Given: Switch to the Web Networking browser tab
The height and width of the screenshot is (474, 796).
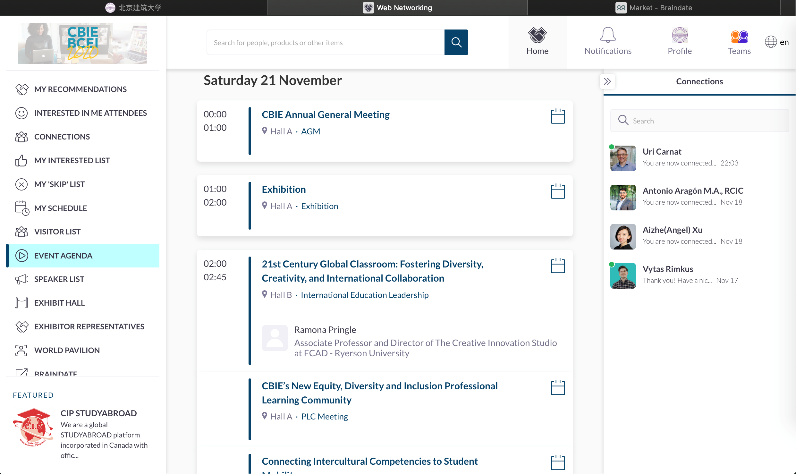Looking at the screenshot, I should click(398, 7).
